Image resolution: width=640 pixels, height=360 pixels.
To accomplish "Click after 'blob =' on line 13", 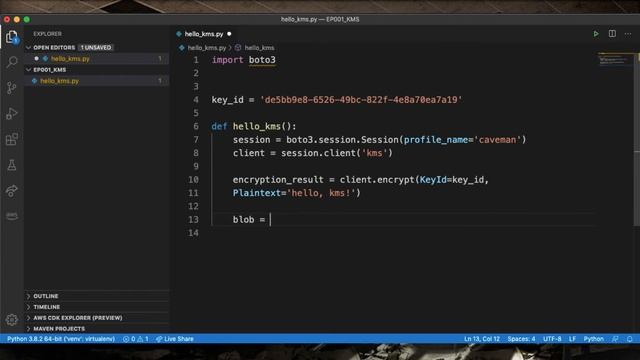I will tap(270, 220).
